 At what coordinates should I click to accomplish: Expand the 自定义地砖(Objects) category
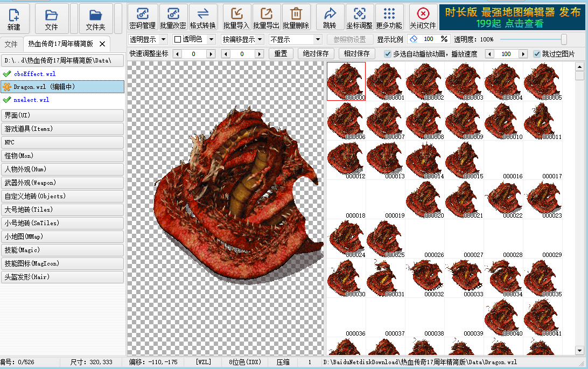(x=62, y=196)
